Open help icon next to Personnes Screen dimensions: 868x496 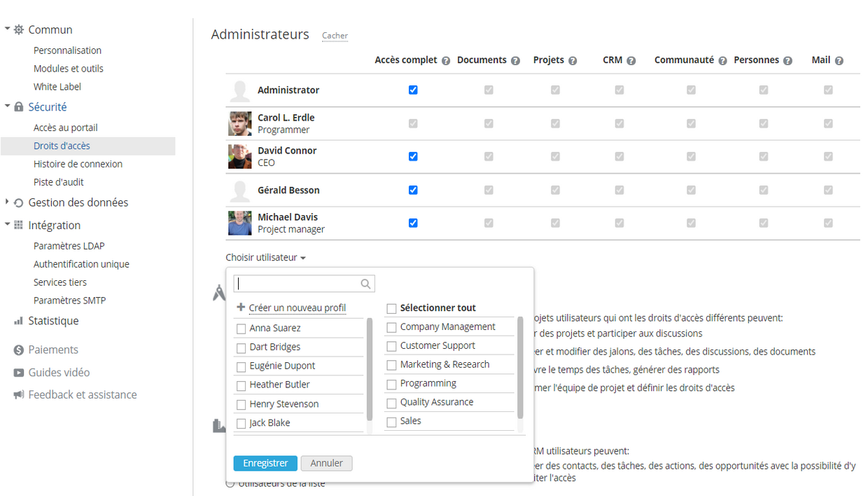pyautogui.click(x=787, y=61)
